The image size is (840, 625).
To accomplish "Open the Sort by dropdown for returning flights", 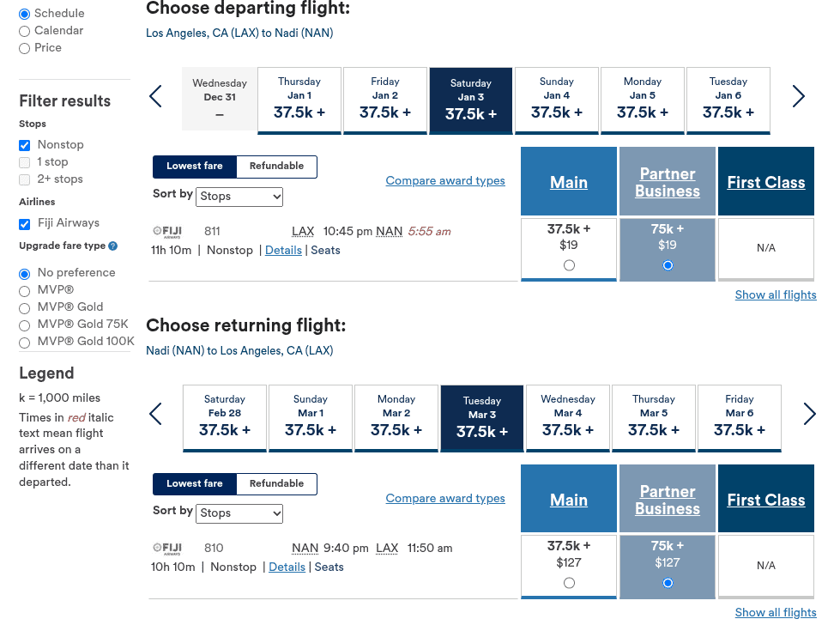I will coord(239,513).
